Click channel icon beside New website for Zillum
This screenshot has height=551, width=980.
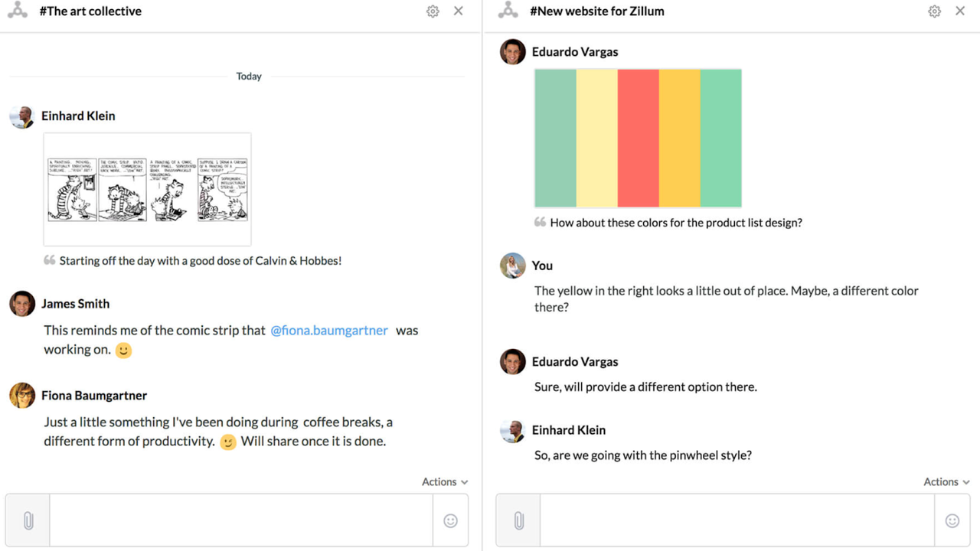(x=508, y=11)
